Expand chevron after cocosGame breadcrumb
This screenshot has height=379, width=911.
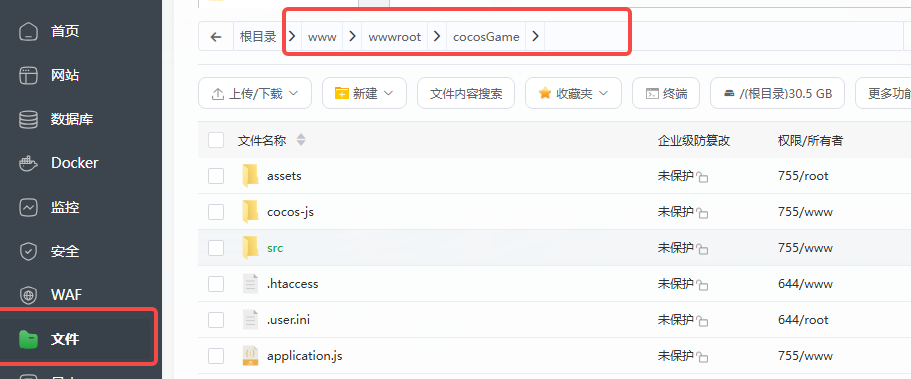pyautogui.click(x=535, y=37)
